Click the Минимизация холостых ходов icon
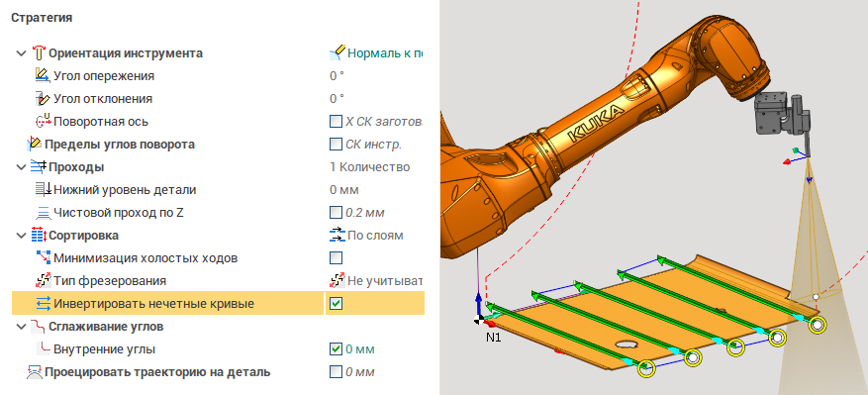 (43, 257)
